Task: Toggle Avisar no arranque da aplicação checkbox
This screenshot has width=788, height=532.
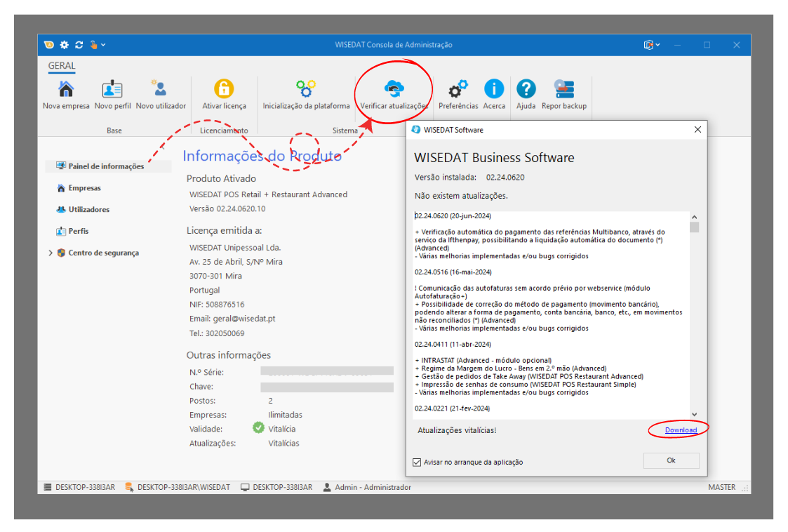Action: tap(418, 462)
